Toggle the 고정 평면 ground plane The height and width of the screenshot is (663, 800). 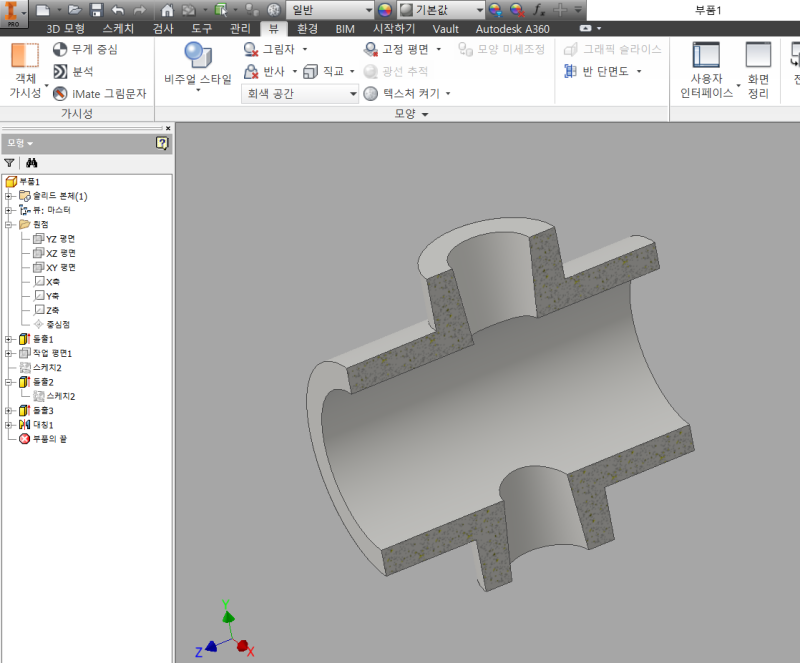click(371, 48)
